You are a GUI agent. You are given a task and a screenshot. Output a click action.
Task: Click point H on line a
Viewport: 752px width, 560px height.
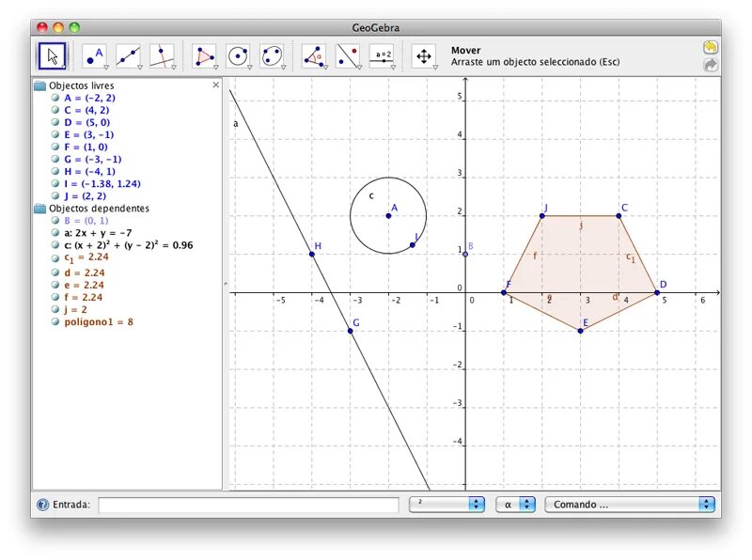click(312, 254)
